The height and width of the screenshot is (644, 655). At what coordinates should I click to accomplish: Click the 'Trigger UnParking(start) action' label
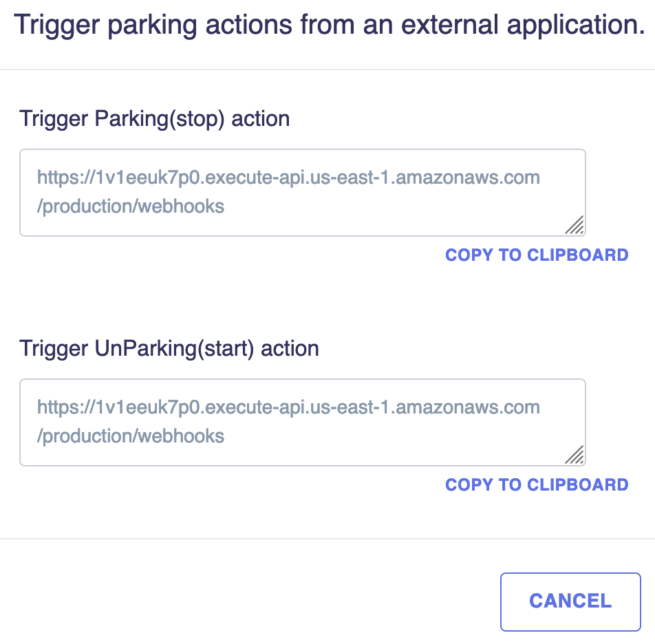pos(169,349)
